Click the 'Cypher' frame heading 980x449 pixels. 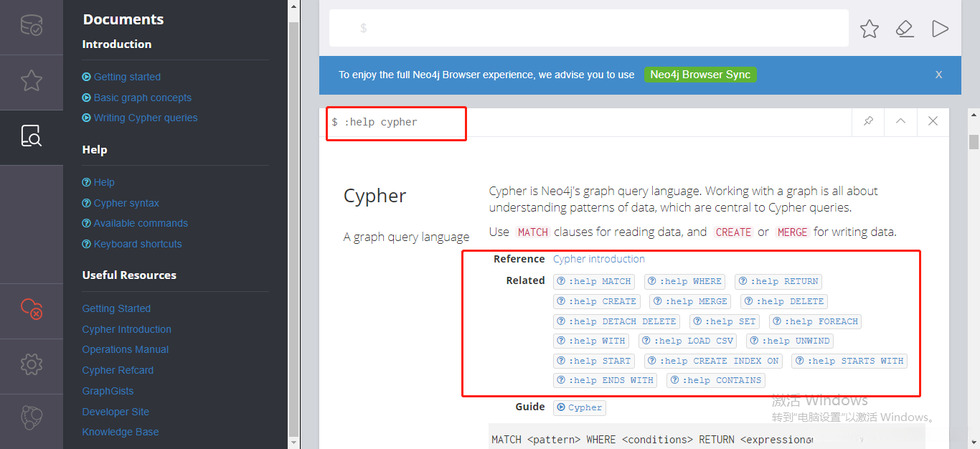[375, 196]
